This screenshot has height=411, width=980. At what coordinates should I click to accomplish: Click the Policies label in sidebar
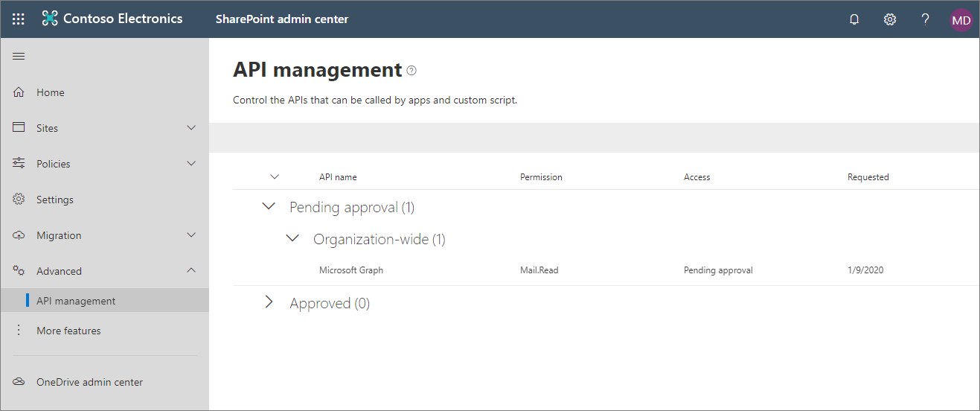point(54,164)
